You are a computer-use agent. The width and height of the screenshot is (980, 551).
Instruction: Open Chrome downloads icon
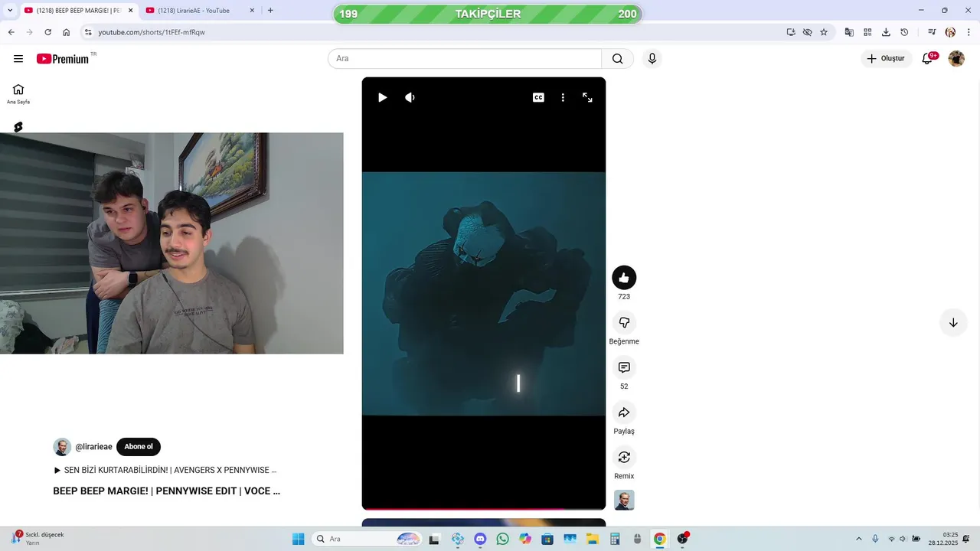tap(886, 32)
